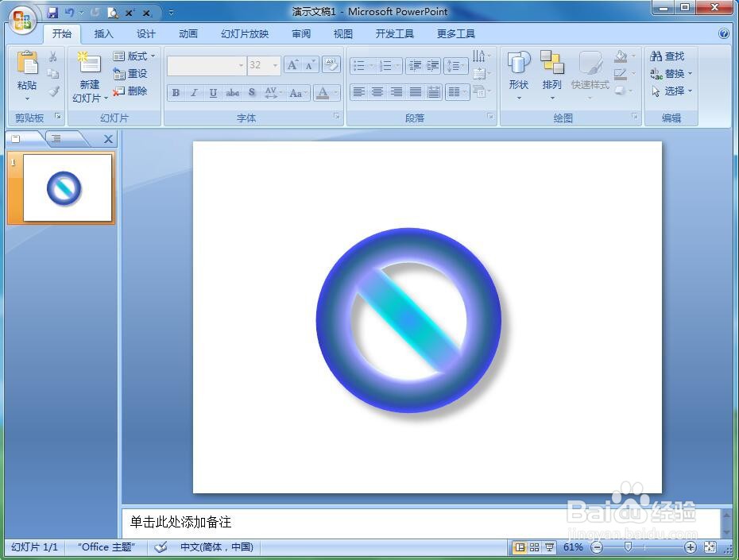Image resolution: width=739 pixels, height=560 pixels.
Task: Cut selection with scissors icon
Action: pyautogui.click(x=53, y=56)
